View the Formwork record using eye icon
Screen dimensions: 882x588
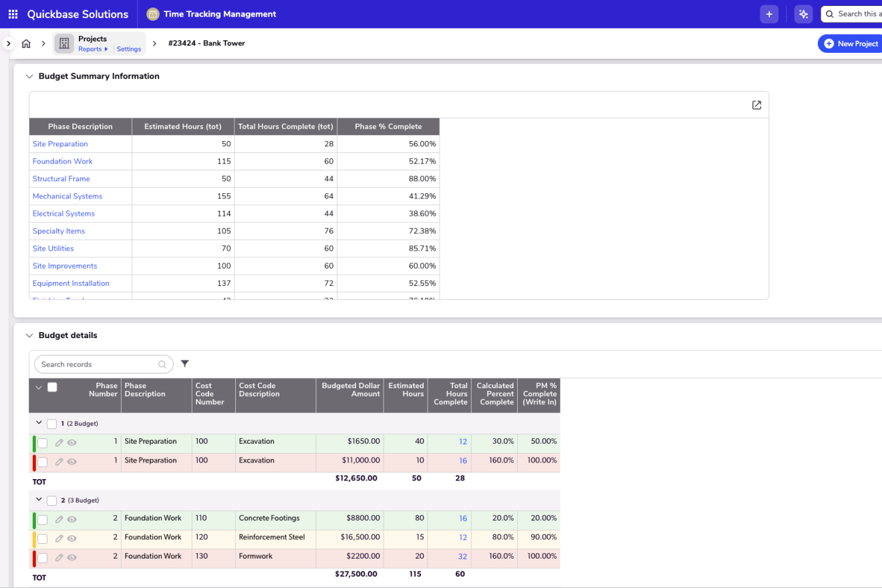click(x=71, y=557)
